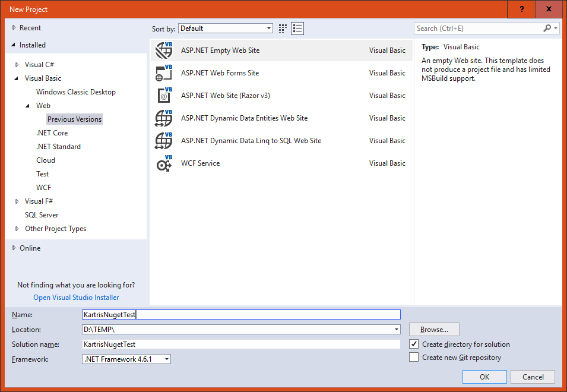
Task: Select the WCF category in the tree
Action: 43,187
